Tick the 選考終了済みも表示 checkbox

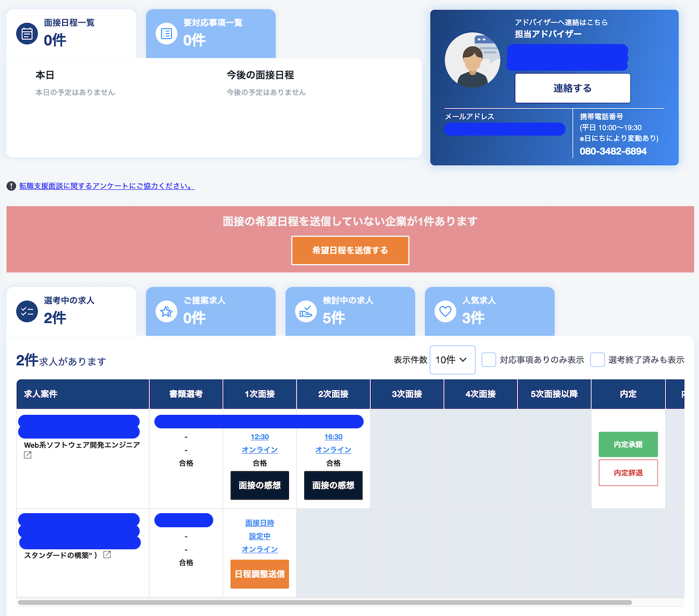(597, 360)
